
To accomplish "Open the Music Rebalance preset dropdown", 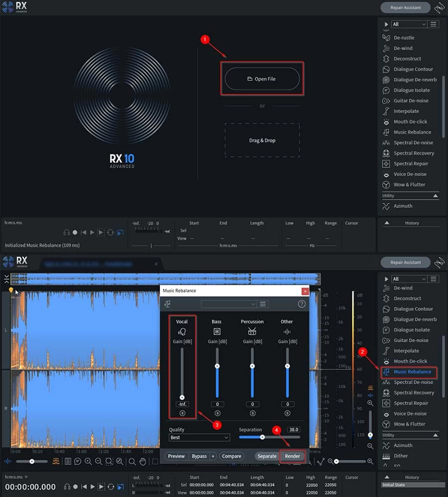I will (x=228, y=304).
